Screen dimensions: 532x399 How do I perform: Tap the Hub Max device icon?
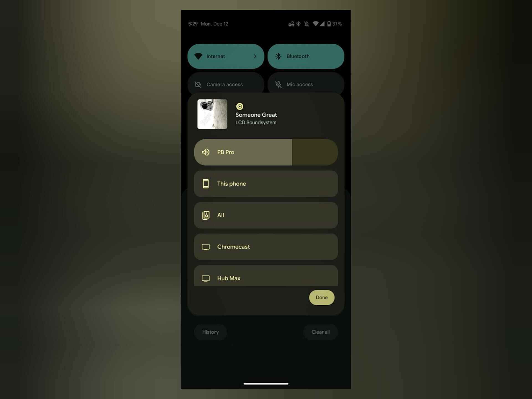pyautogui.click(x=206, y=278)
